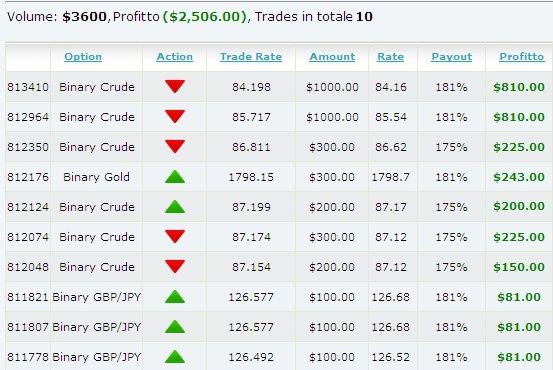The width and height of the screenshot is (553, 370).
Task: Select green up arrow on trade 811807
Action: pyautogui.click(x=175, y=327)
